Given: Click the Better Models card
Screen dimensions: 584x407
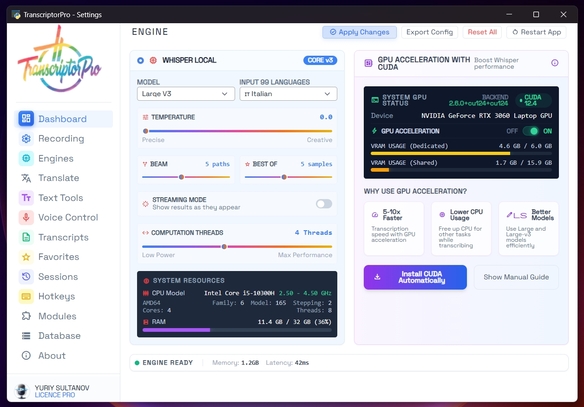Looking at the screenshot, I should (x=529, y=229).
